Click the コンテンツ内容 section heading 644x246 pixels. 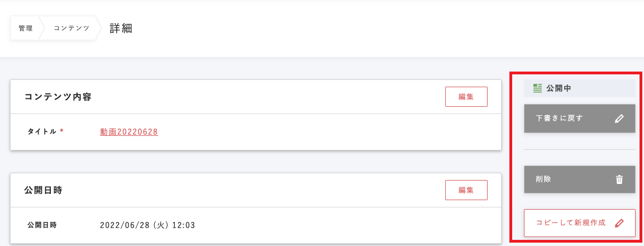click(x=58, y=97)
